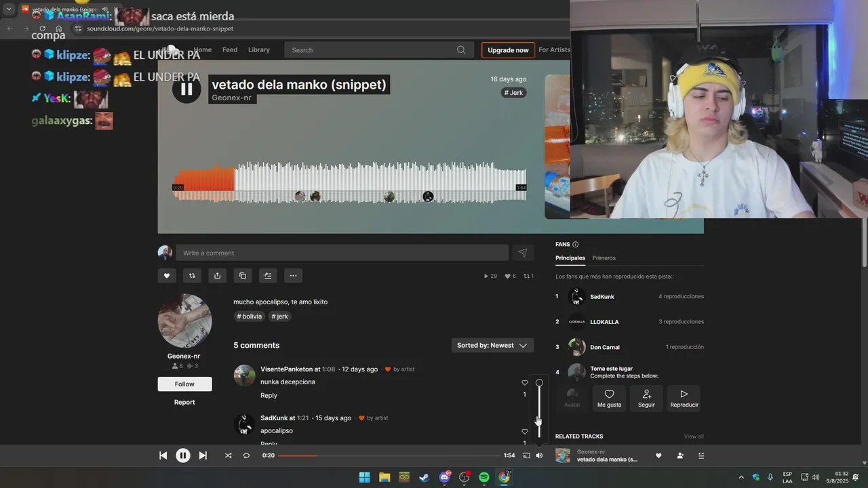Image resolution: width=868 pixels, height=488 pixels.
Task: Follow Geonex-nr with the Follow button
Action: 184,384
